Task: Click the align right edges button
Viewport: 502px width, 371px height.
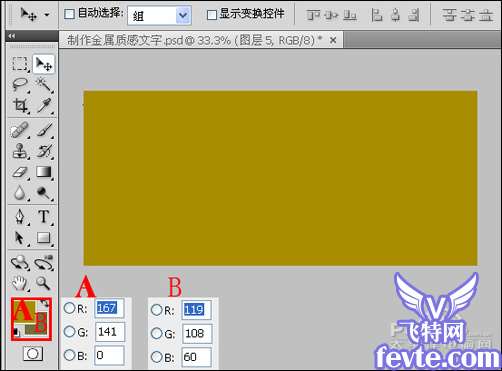Action: [x=414, y=15]
